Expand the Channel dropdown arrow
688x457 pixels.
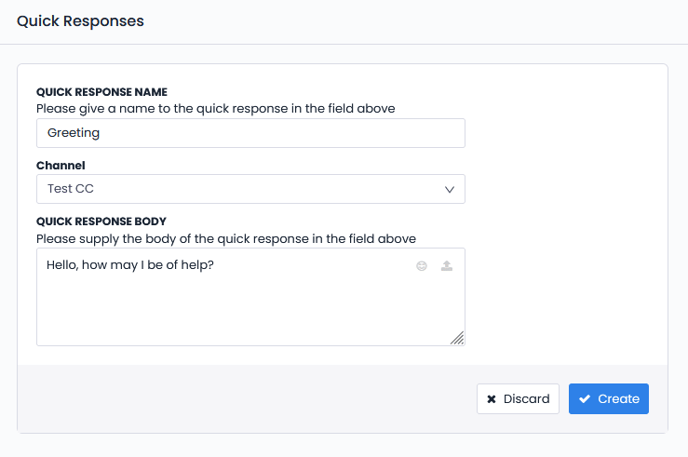coord(449,189)
